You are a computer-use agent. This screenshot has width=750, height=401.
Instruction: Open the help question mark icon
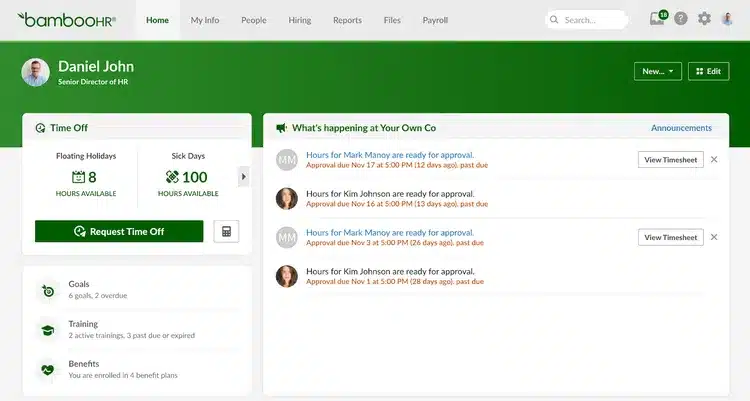coord(681,19)
